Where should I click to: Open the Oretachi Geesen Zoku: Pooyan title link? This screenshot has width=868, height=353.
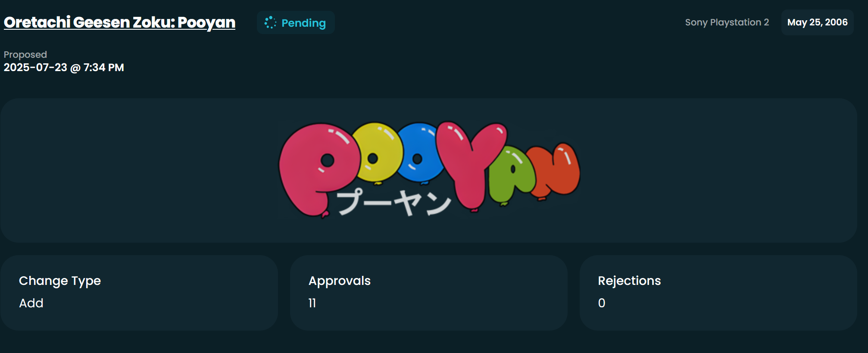click(x=119, y=22)
